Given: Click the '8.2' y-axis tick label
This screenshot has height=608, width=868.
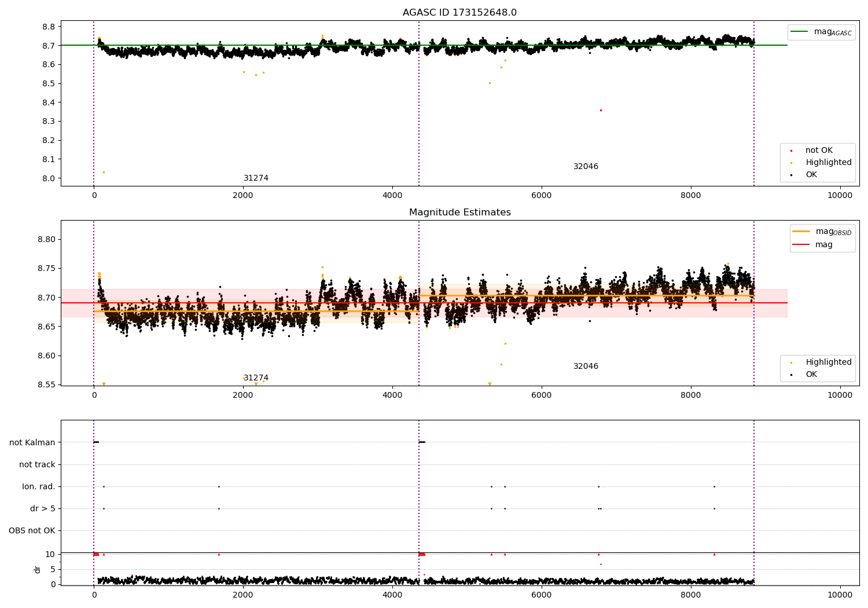Looking at the screenshot, I should tap(49, 141).
